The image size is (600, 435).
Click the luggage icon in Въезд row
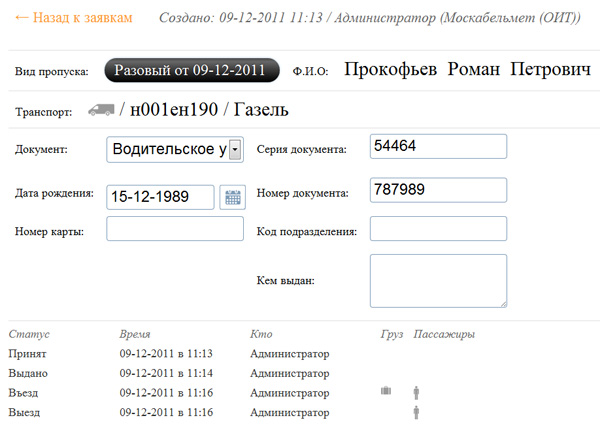click(386, 391)
